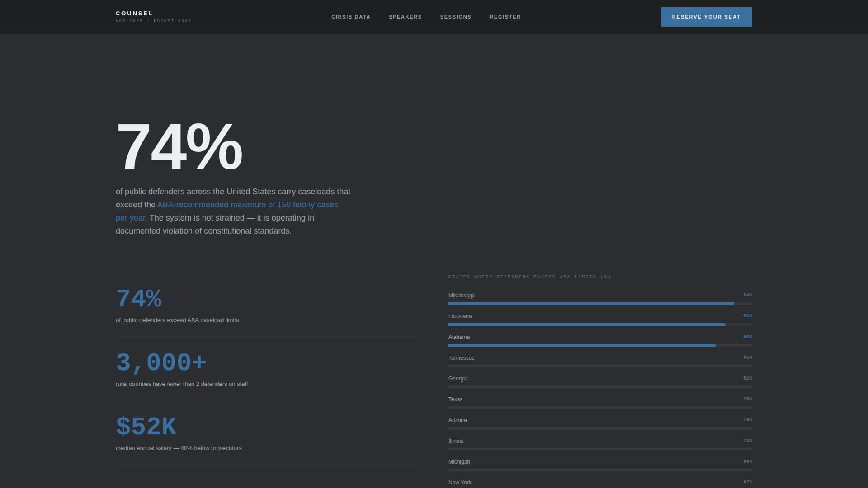
Task: Click 'rural counties have fewer than 2 defenders' caption
Action: pyautogui.click(x=182, y=384)
